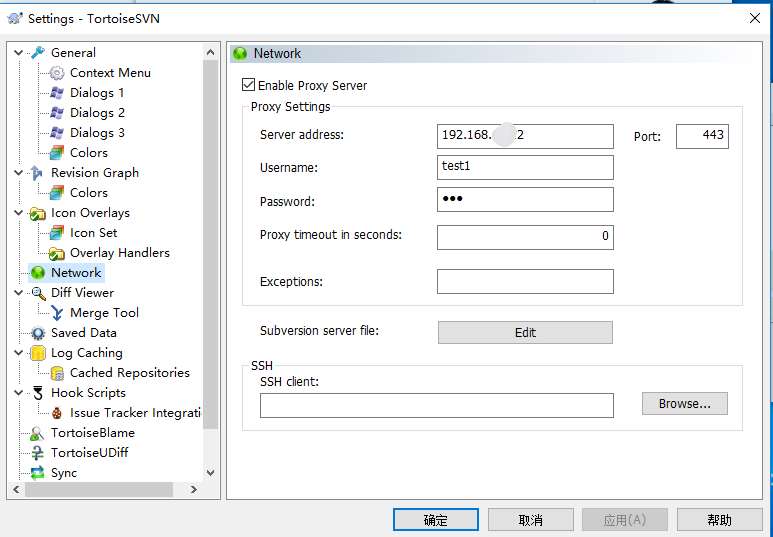Click the Sync arrows icon
The image size is (773, 537).
37,473
